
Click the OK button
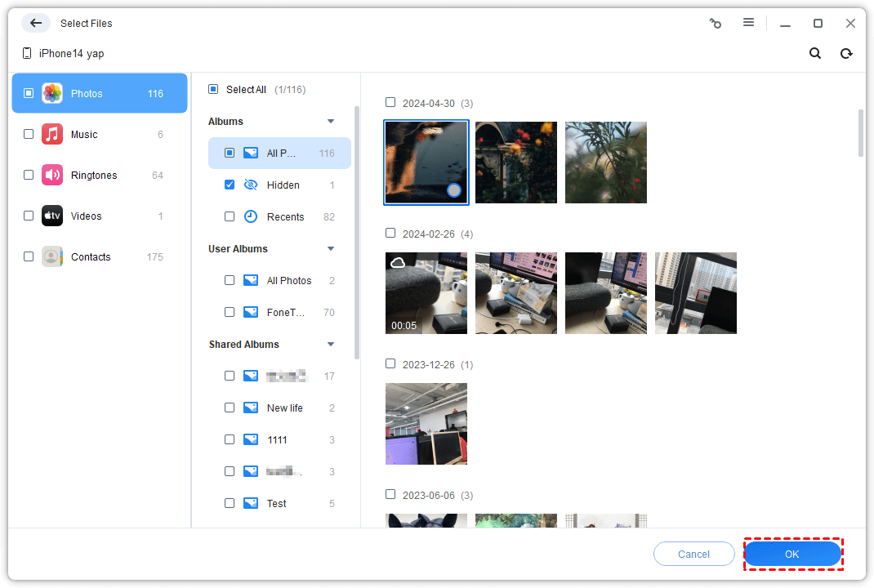[792, 554]
